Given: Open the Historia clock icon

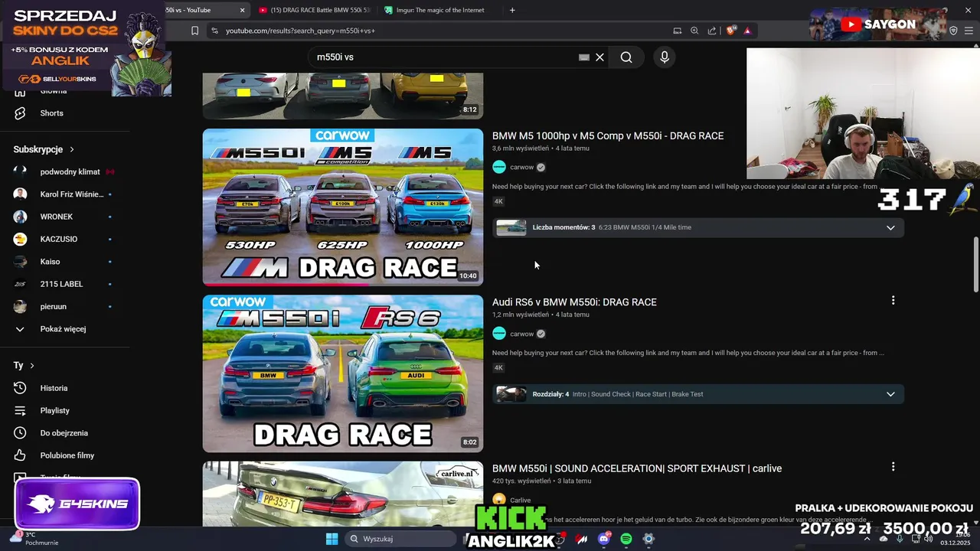Looking at the screenshot, I should [x=21, y=388].
